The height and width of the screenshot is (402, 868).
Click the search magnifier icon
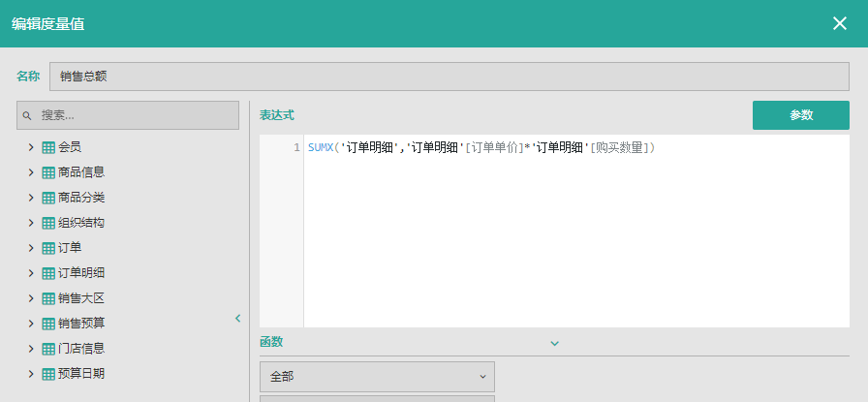click(x=27, y=115)
